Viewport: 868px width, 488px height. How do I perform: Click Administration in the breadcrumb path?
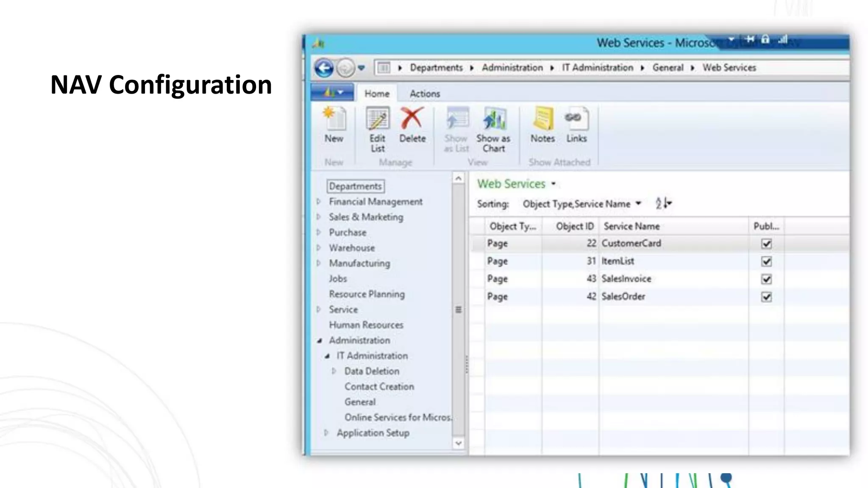click(512, 68)
